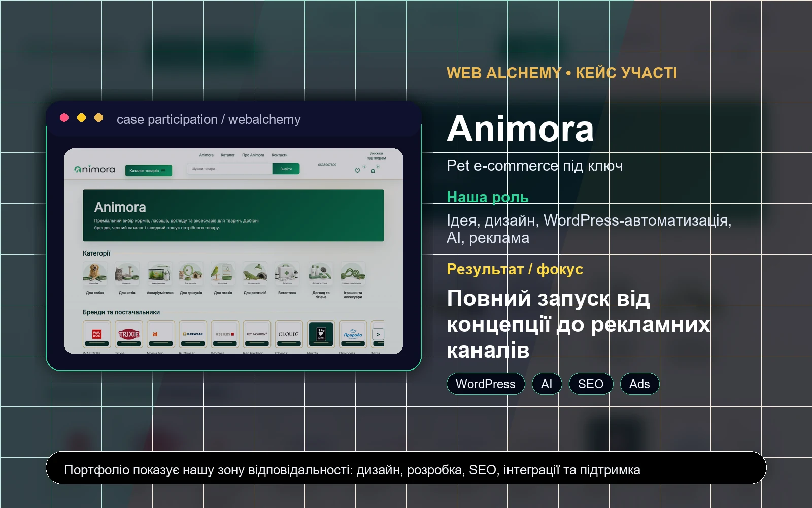Open the wishlist heart icon
The width and height of the screenshot is (812, 508).
coord(357,171)
